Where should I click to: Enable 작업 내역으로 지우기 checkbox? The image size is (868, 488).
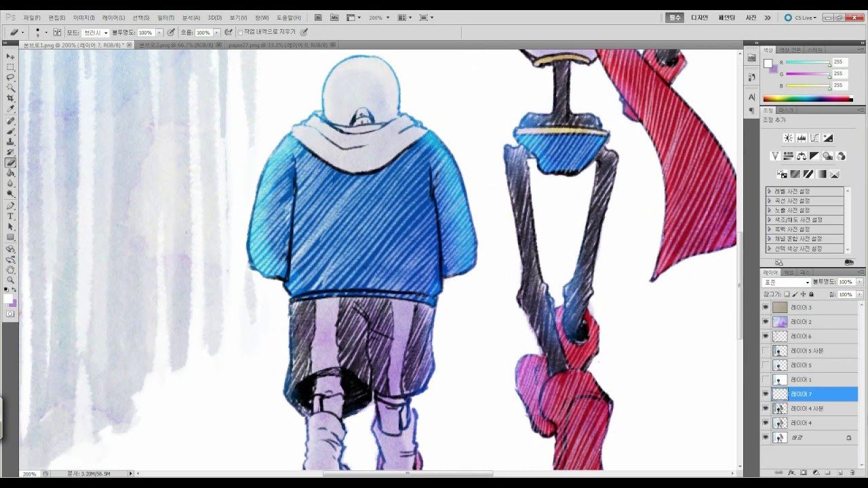pos(240,32)
